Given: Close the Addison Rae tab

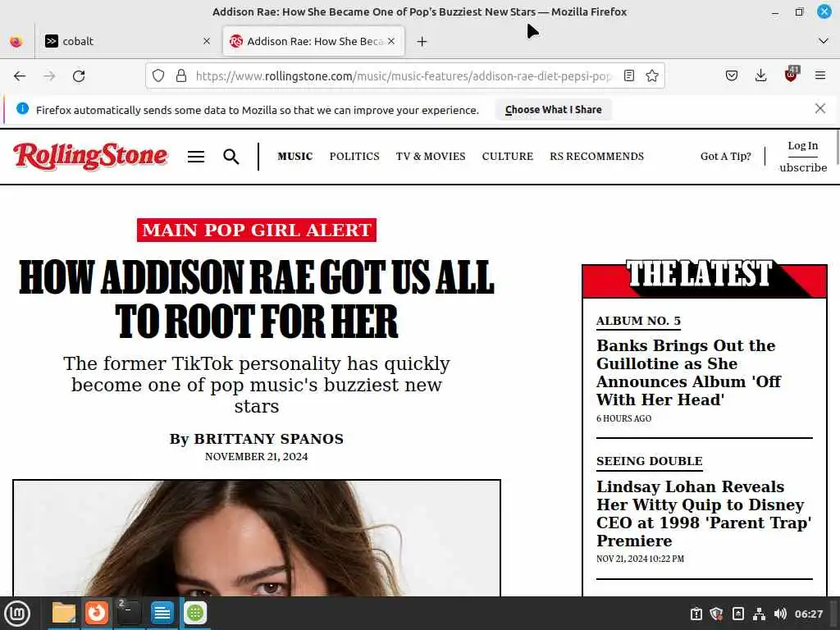Looking at the screenshot, I should tap(391, 41).
